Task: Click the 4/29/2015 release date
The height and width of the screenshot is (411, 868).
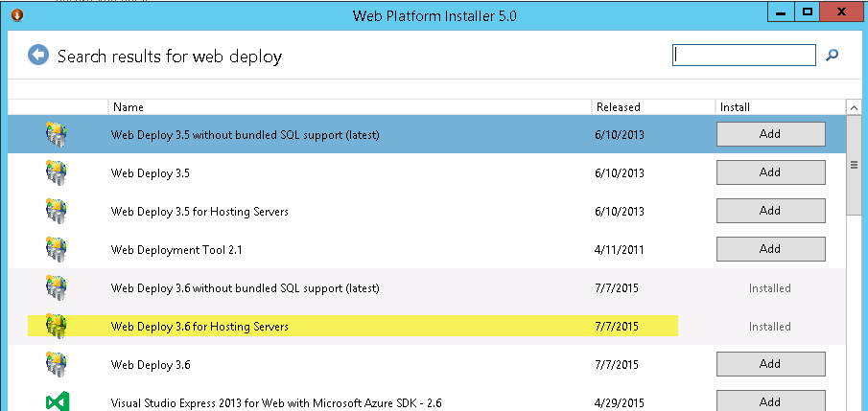Action: 620,402
